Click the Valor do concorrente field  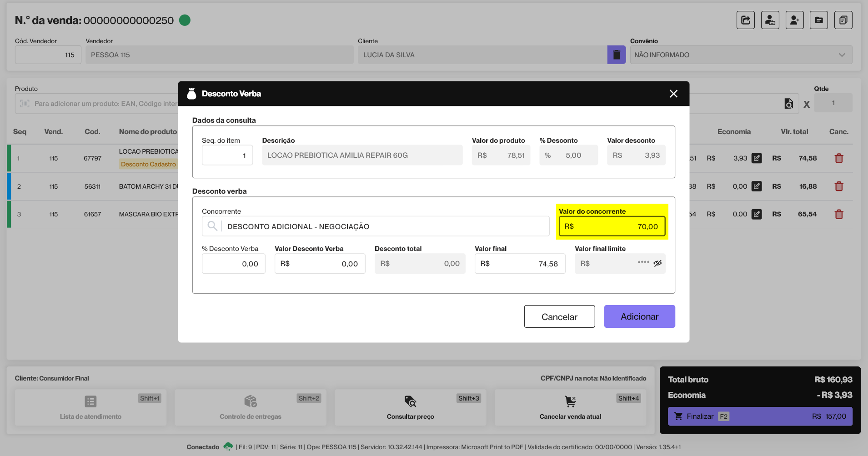[x=612, y=226]
